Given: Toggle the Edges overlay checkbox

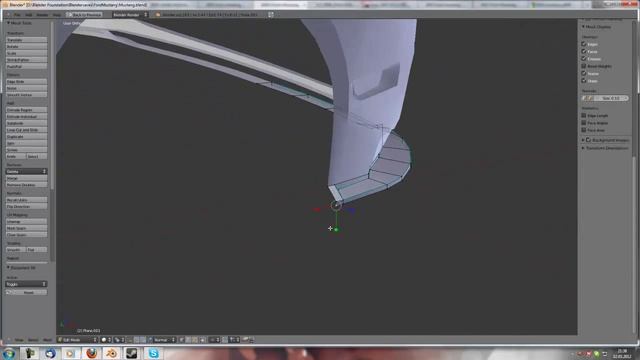Looking at the screenshot, I should point(584,44).
